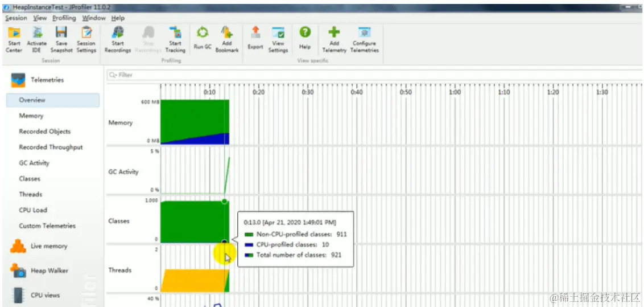
Task: Open the View menu
Action: (40, 18)
